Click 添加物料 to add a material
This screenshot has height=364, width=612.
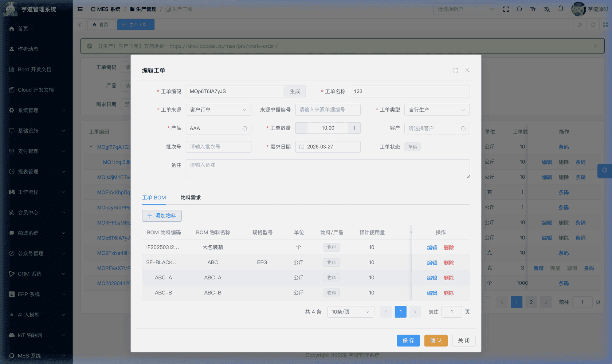(162, 215)
